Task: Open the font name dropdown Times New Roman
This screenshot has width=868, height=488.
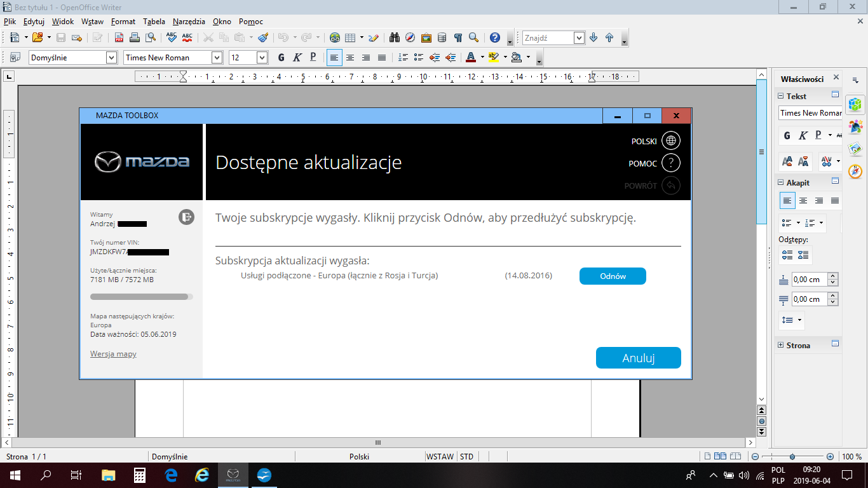Action: [217, 58]
